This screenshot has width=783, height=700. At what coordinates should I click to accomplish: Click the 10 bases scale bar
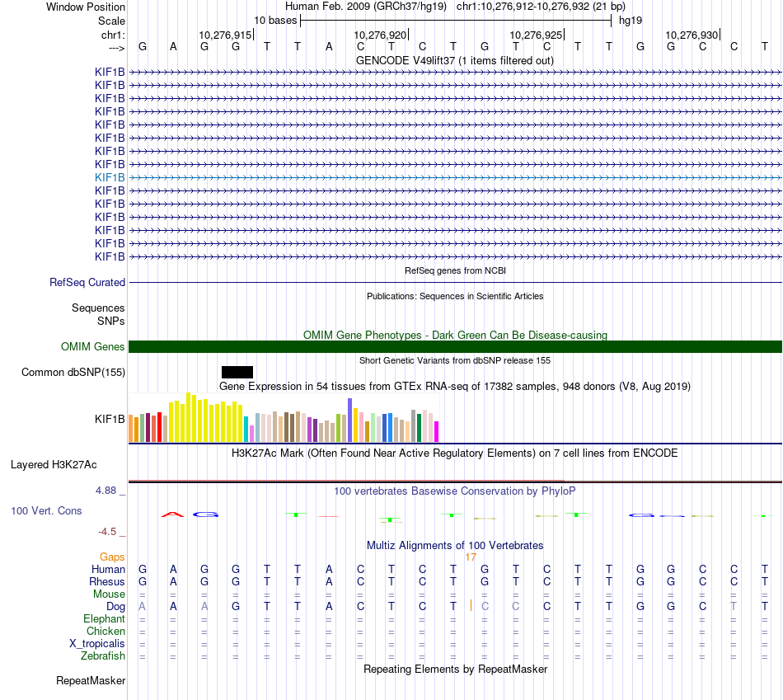(456, 21)
